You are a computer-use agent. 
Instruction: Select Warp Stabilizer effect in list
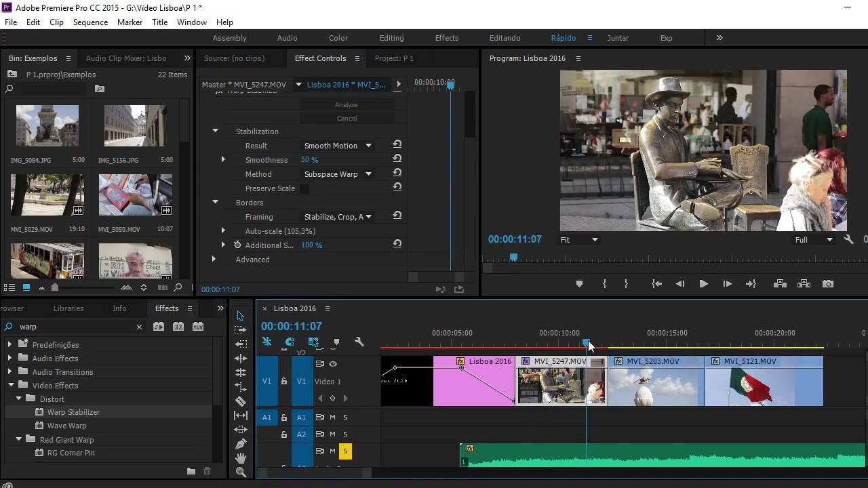[73, 412]
